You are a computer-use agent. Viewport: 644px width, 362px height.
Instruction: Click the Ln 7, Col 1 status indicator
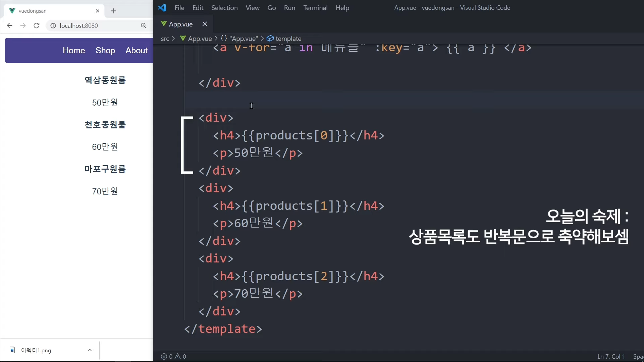pos(611,356)
